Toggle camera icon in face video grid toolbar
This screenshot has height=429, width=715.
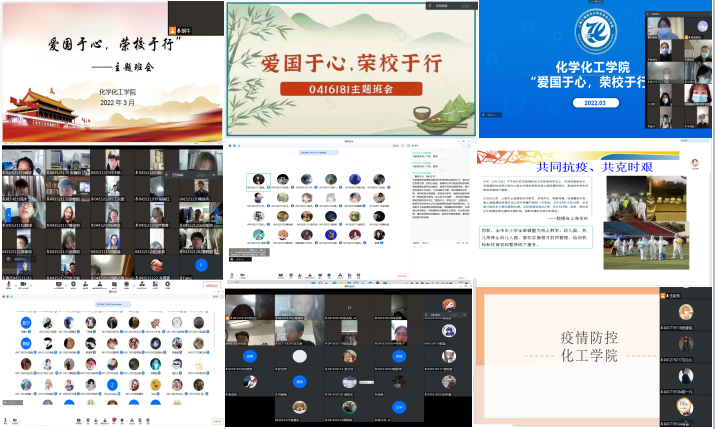point(23,284)
